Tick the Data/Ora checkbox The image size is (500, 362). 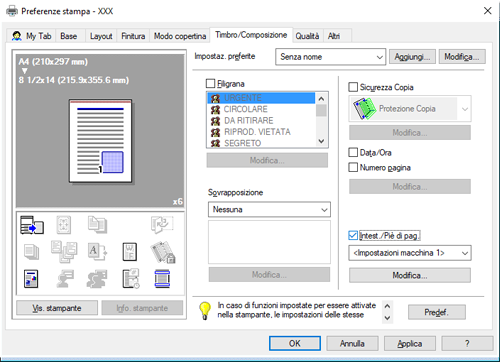[x=353, y=152]
